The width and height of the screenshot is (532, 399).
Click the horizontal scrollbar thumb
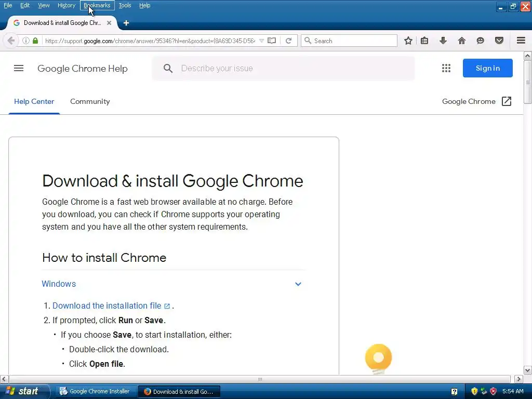click(x=260, y=379)
